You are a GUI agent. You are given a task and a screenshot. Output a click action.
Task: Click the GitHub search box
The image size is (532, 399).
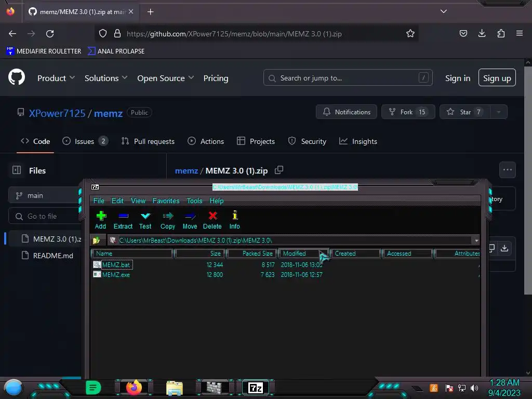[x=348, y=78]
